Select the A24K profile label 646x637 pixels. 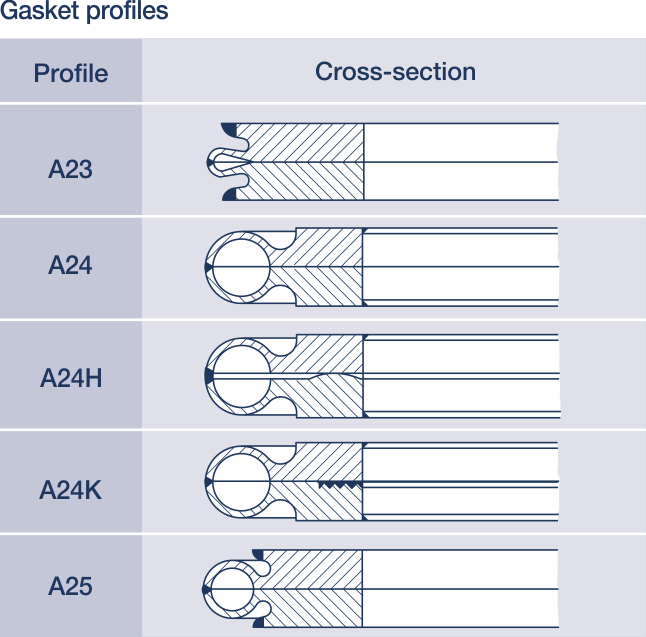(x=70, y=490)
